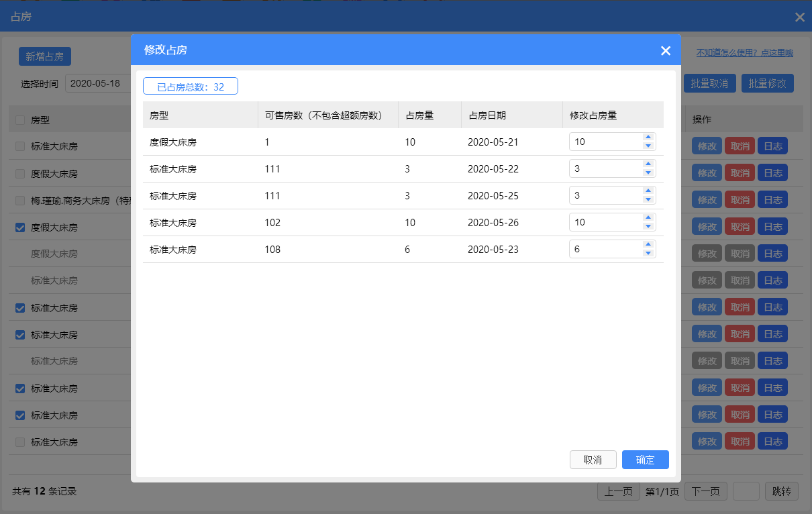Decrease 修改占房量 for 2020-05-23 row
The height and width of the screenshot is (514, 812).
point(648,253)
